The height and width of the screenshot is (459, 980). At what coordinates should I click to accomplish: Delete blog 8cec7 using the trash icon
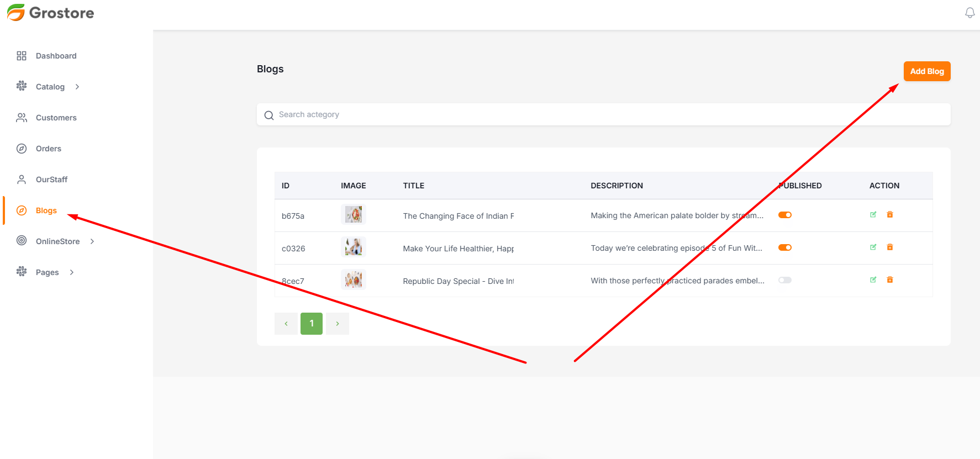(890, 280)
